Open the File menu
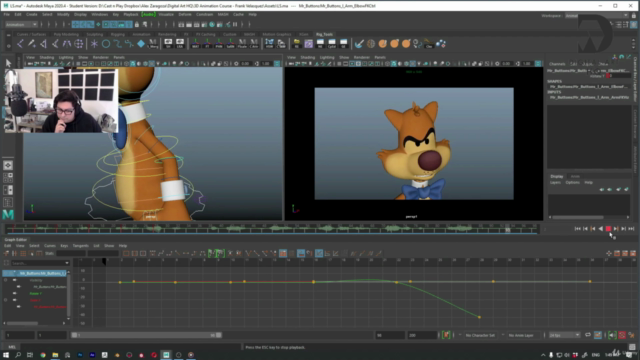The image size is (640, 360). click(x=7, y=14)
